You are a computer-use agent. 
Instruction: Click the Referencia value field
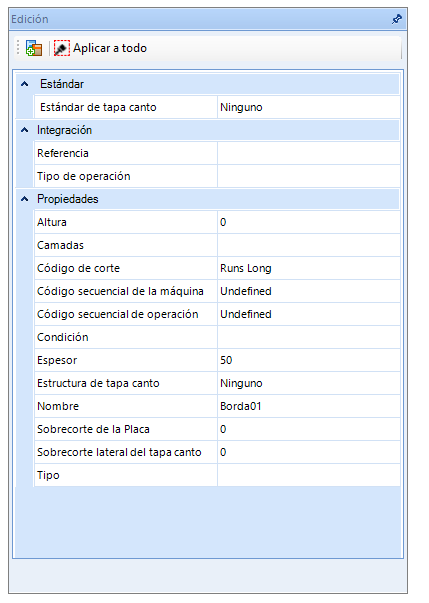click(x=309, y=153)
